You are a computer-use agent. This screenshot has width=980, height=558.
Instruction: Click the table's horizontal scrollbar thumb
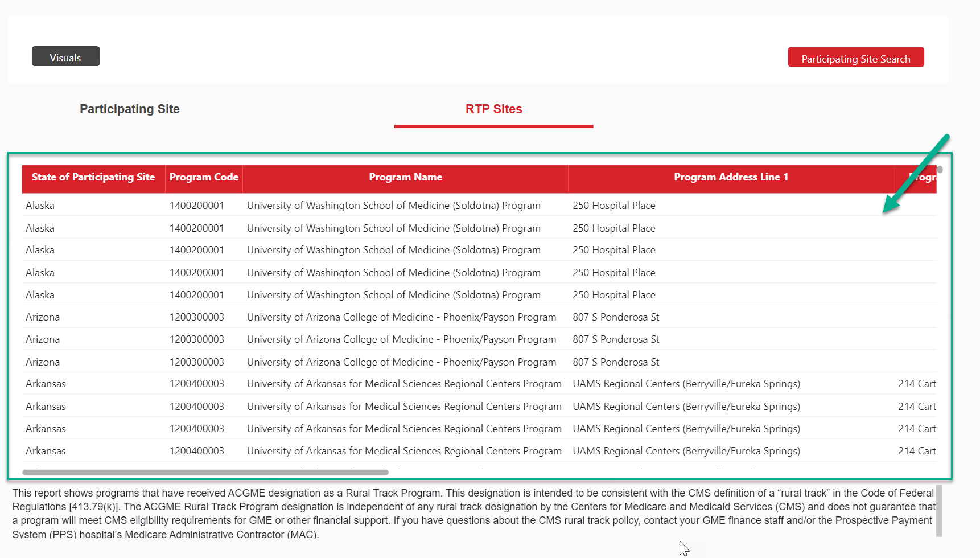tap(205, 472)
